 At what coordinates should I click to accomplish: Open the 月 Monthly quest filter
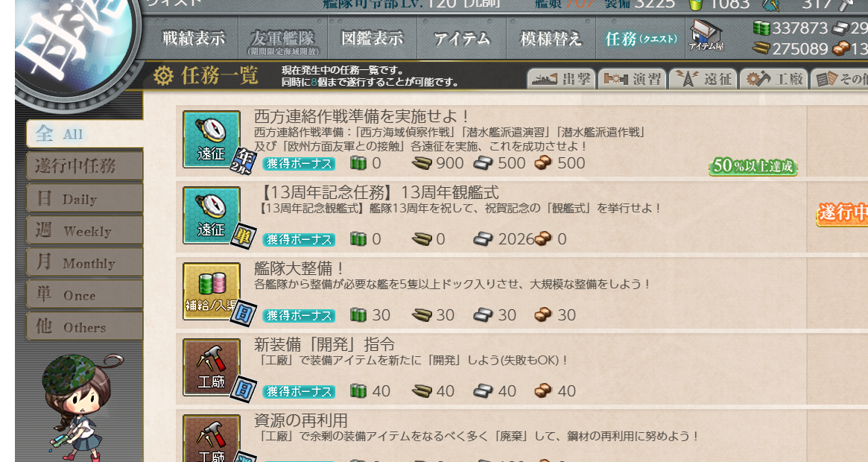pyautogui.click(x=85, y=262)
